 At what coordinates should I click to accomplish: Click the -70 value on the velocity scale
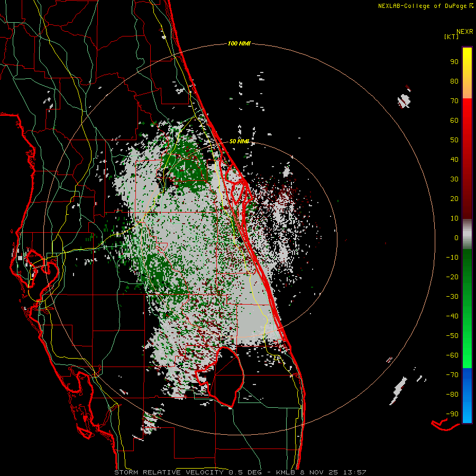(x=452, y=375)
